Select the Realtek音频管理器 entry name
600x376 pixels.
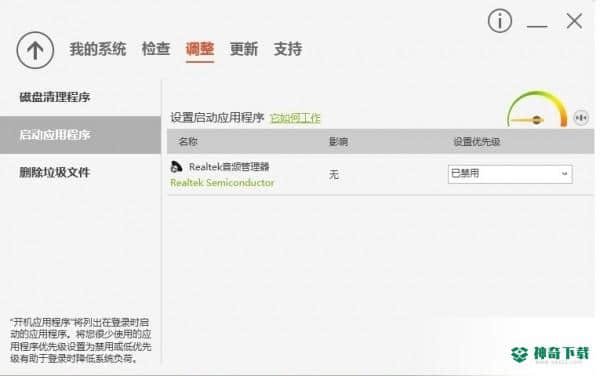(229, 167)
